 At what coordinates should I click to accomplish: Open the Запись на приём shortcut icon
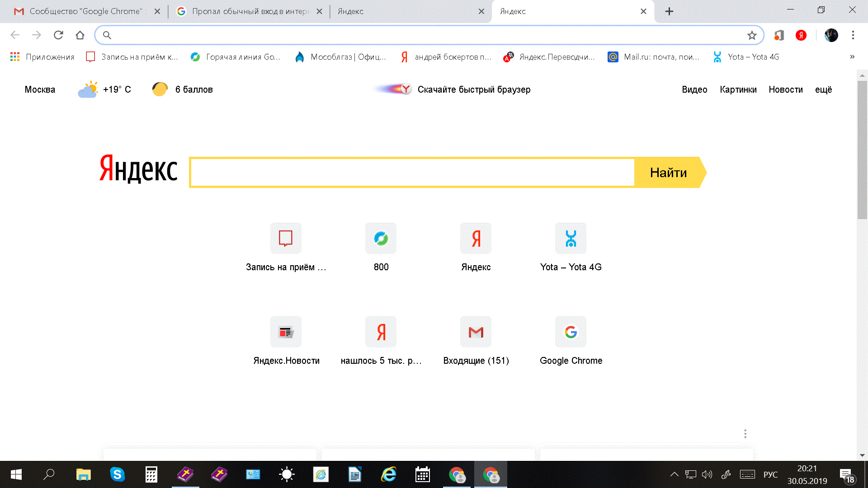coord(286,238)
